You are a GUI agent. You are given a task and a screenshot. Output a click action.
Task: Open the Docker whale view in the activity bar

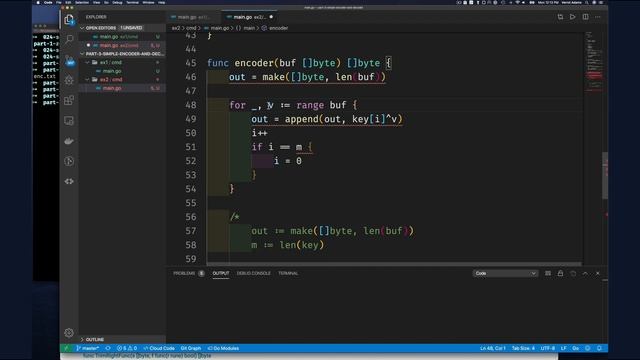pyautogui.click(x=69, y=141)
